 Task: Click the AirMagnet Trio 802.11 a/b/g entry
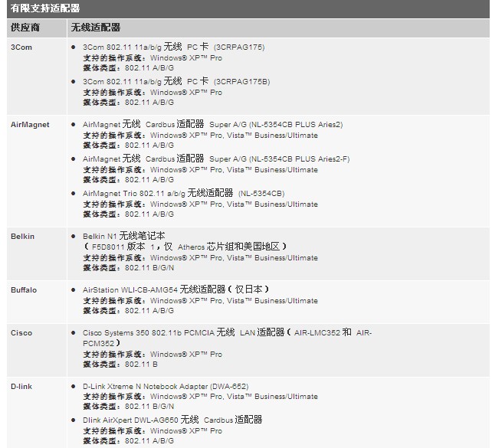pyautogui.click(x=183, y=194)
